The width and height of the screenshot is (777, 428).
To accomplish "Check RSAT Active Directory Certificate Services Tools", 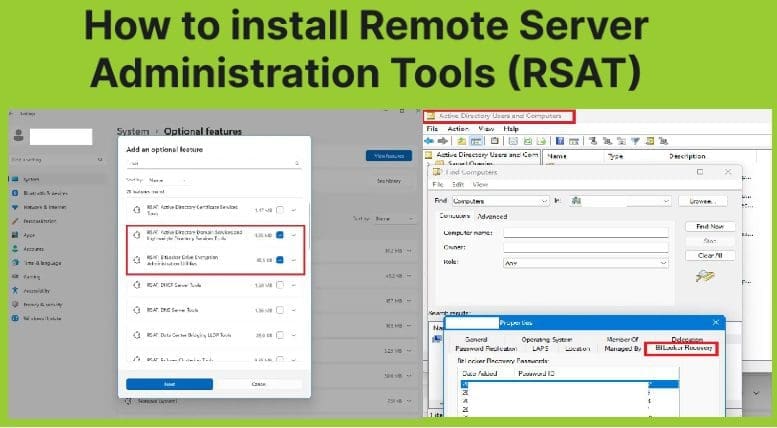I will pyautogui.click(x=281, y=209).
